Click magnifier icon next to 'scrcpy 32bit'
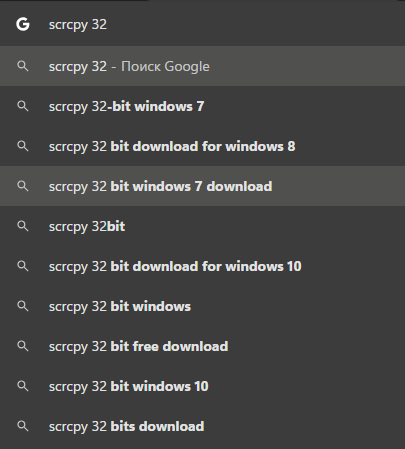 click(x=23, y=226)
